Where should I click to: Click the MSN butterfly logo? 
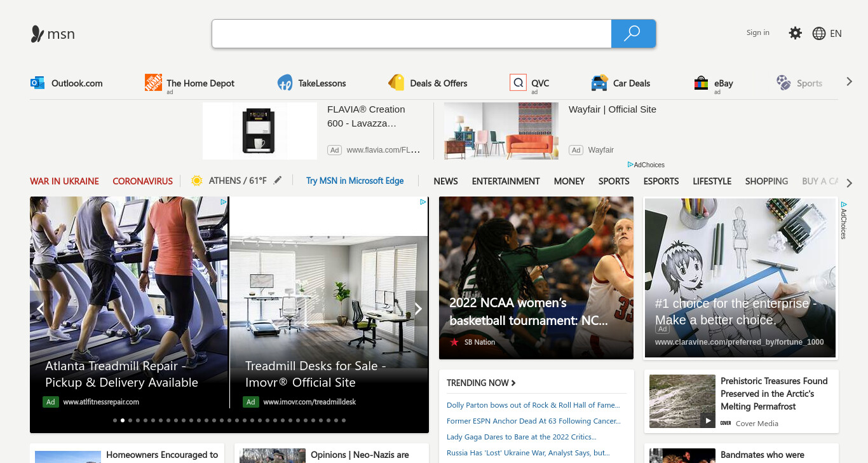tap(37, 34)
